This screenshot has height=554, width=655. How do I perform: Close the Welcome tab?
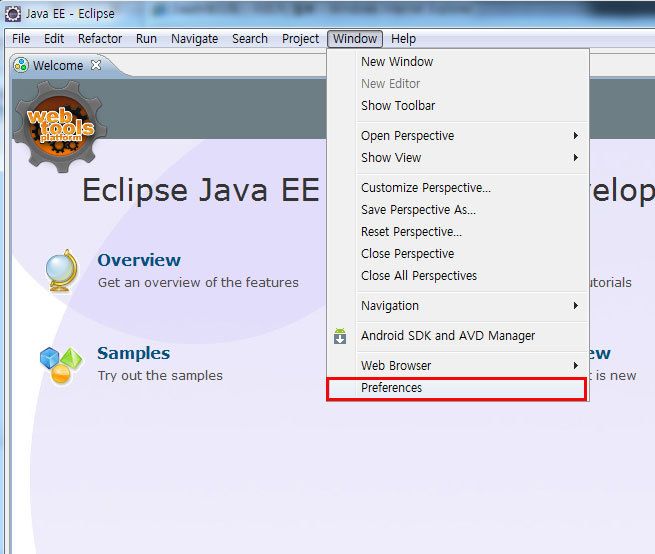96,65
